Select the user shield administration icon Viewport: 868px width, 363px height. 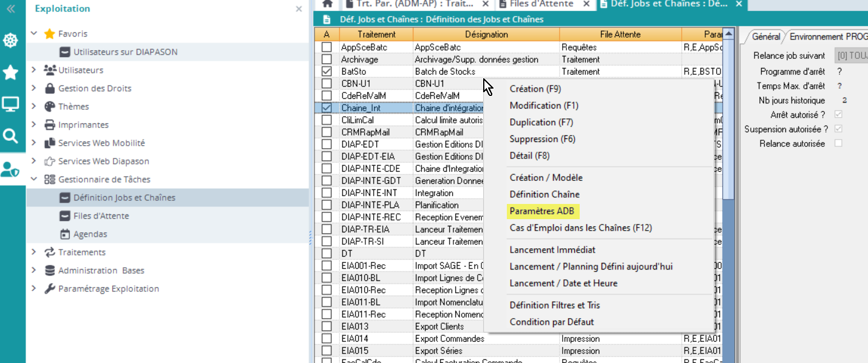pos(10,169)
